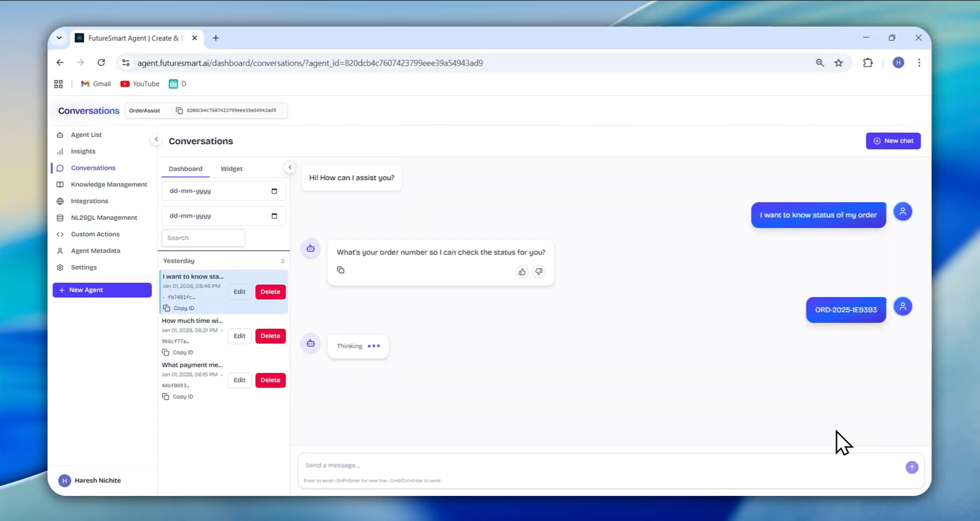Copy ID of 'How much time wi...' conversation
Image resolution: width=980 pixels, height=521 pixels.
(x=177, y=352)
